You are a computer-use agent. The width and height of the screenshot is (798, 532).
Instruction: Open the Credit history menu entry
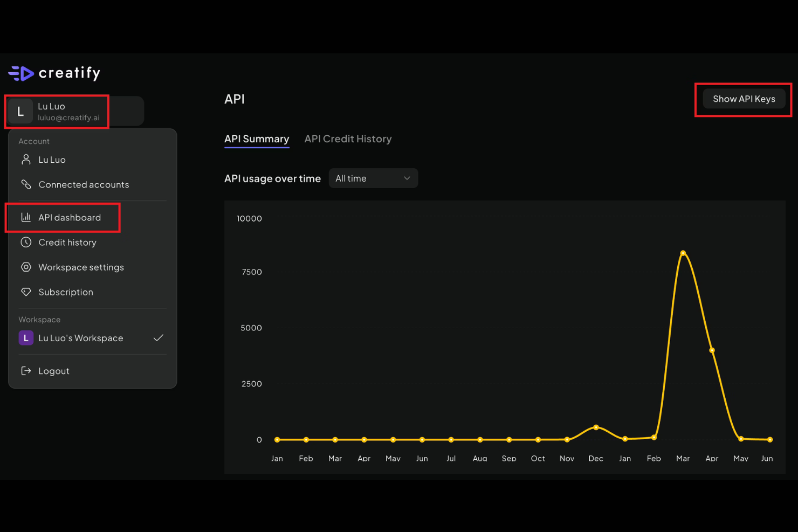coord(67,243)
